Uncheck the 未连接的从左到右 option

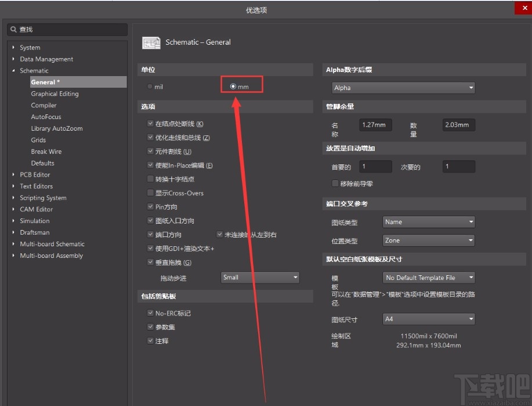(x=220, y=235)
